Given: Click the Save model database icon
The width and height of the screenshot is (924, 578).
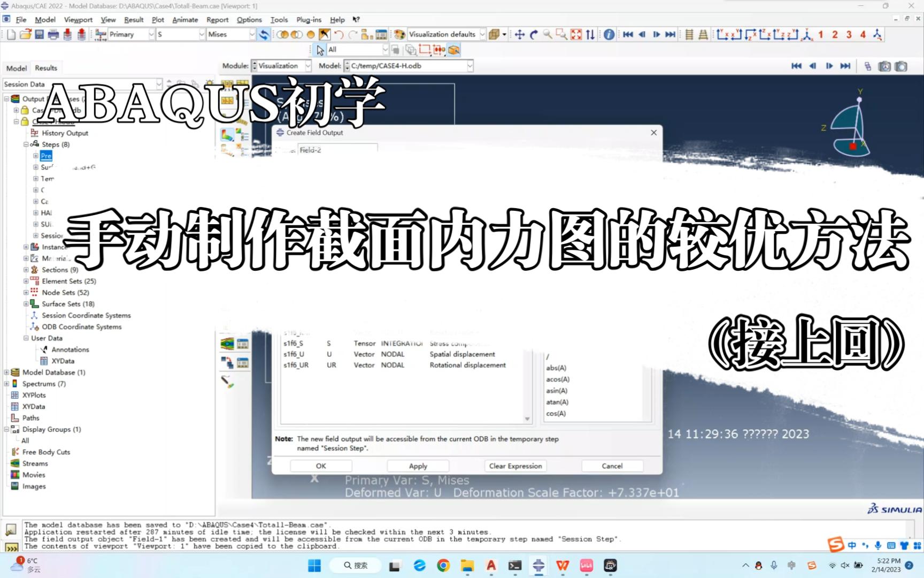Looking at the screenshot, I should pyautogui.click(x=39, y=34).
